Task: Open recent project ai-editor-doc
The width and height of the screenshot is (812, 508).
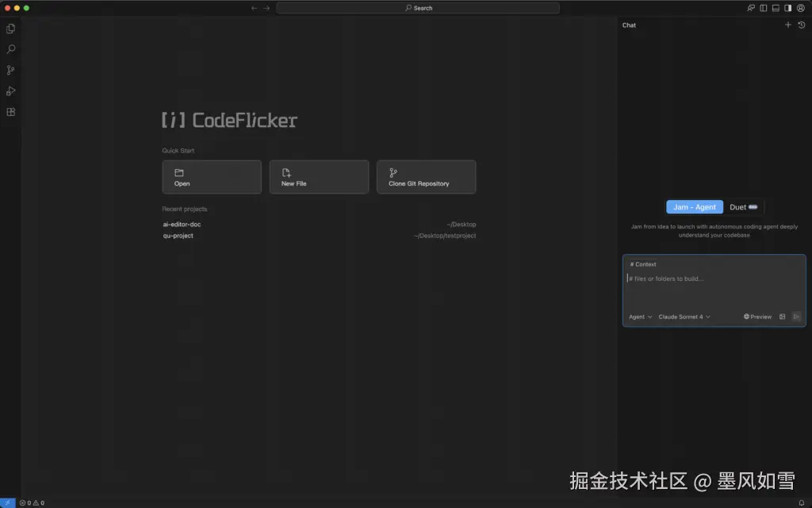Action: [182, 225]
